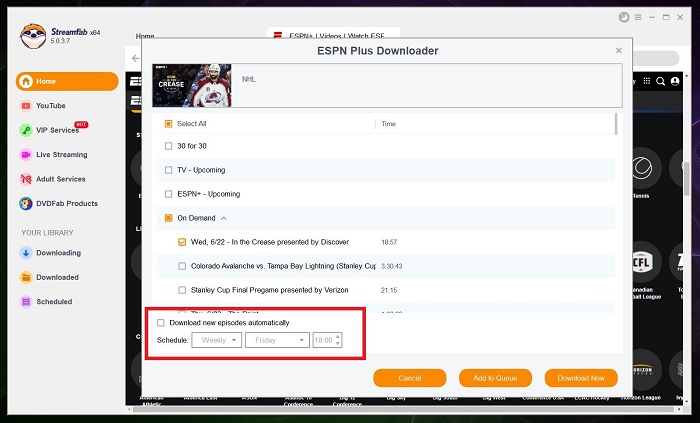Click the In the Crease thumbnail
The width and height of the screenshot is (700, 423).
pyautogui.click(x=192, y=85)
